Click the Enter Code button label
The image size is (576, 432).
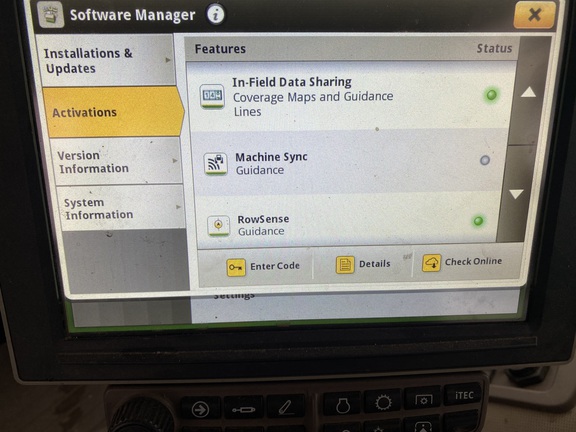275,266
